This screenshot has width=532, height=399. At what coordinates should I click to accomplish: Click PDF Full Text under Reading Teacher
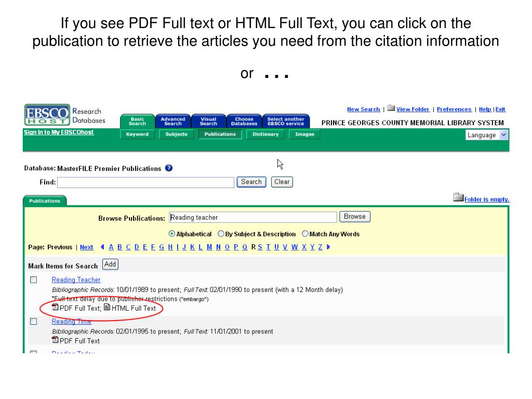[x=80, y=308]
